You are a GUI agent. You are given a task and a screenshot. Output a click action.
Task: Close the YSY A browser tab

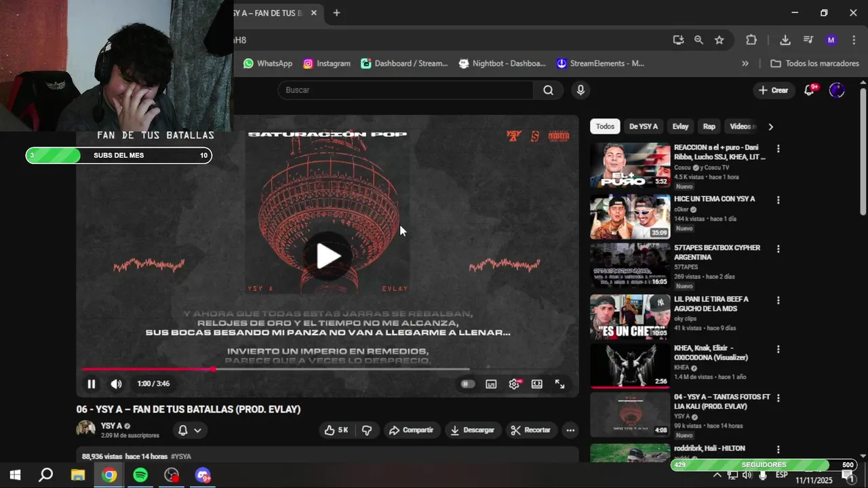pos(314,13)
